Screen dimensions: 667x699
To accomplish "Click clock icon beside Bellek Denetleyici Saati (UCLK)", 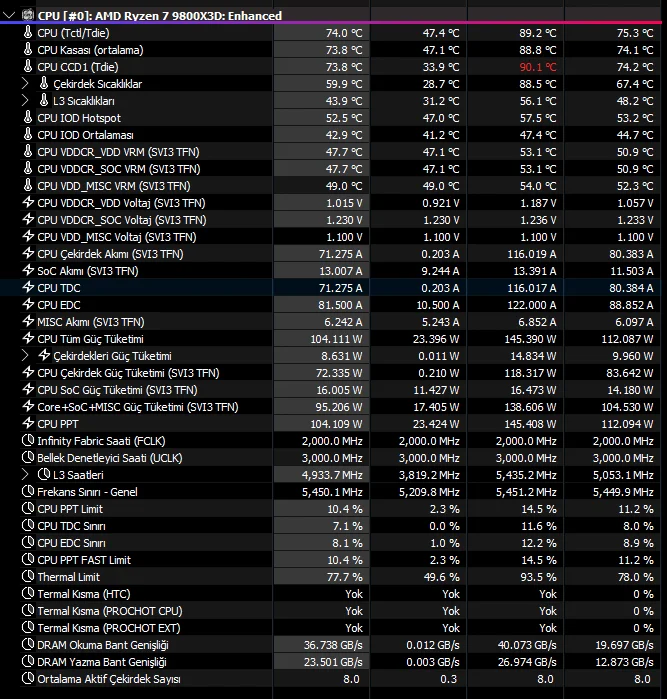I will pyautogui.click(x=28, y=457).
